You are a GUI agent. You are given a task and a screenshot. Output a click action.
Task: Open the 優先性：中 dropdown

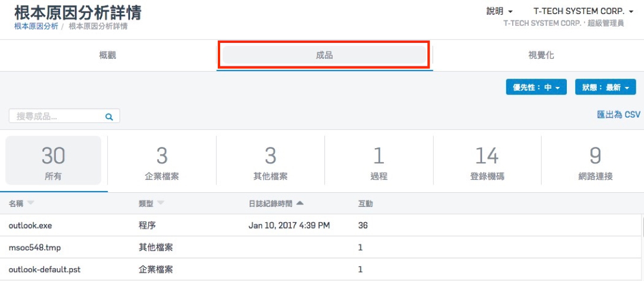pyautogui.click(x=536, y=87)
